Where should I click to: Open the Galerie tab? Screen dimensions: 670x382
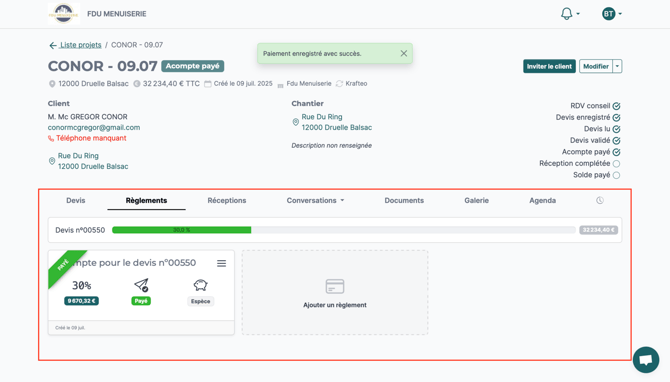[x=476, y=200]
